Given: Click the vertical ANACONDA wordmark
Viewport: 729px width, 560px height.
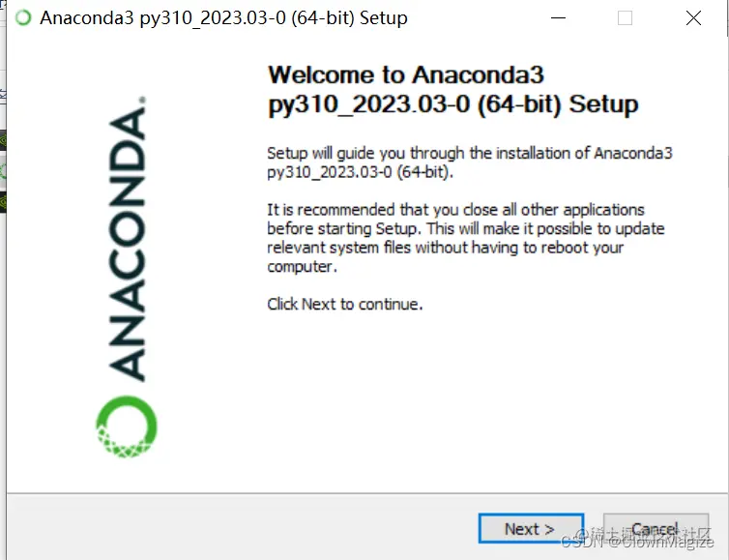Looking at the screenshot, I should (x=127, y=239).
